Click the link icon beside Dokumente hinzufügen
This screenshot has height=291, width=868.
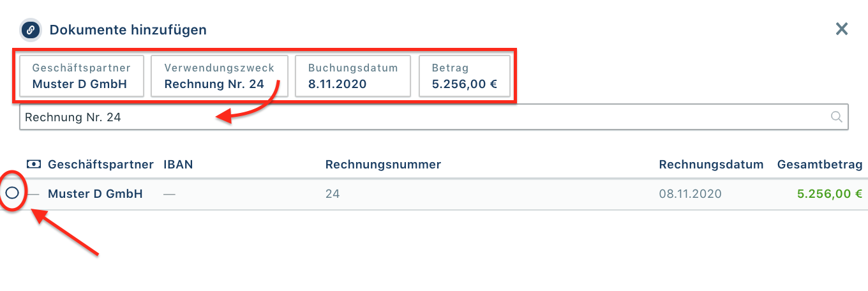click(x=31, y=30)
